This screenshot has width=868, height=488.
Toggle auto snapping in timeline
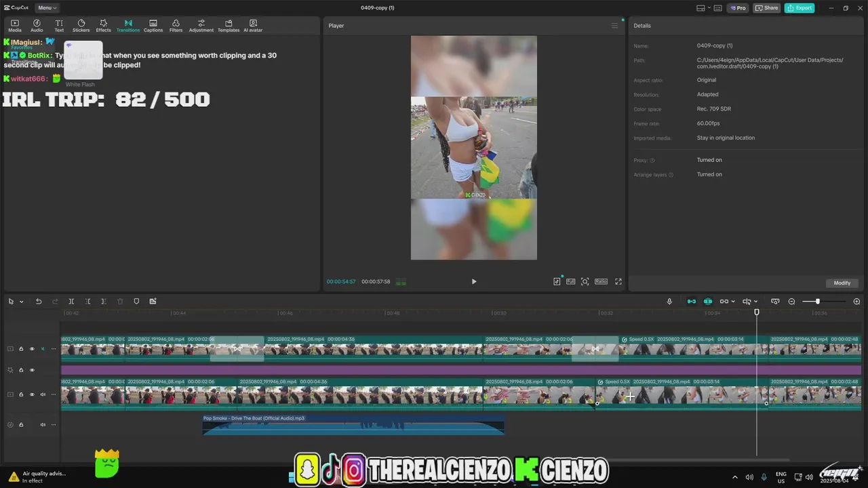[708, 302]
